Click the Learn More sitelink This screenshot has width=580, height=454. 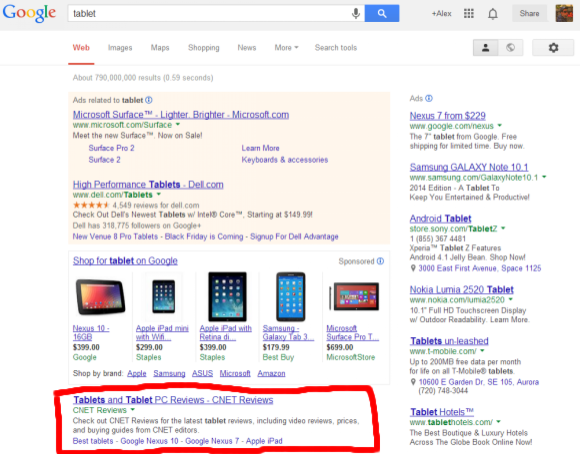click(x=260, y=148)
